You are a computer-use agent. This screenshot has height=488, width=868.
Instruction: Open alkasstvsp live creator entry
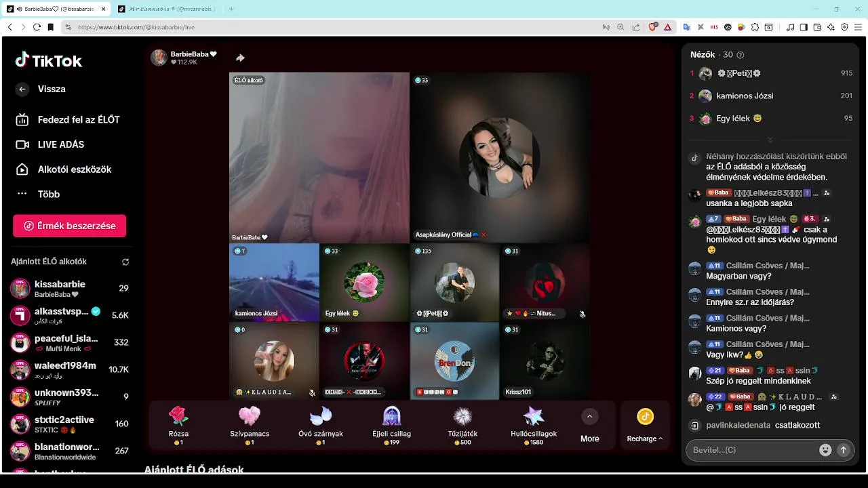click(69, 315)
